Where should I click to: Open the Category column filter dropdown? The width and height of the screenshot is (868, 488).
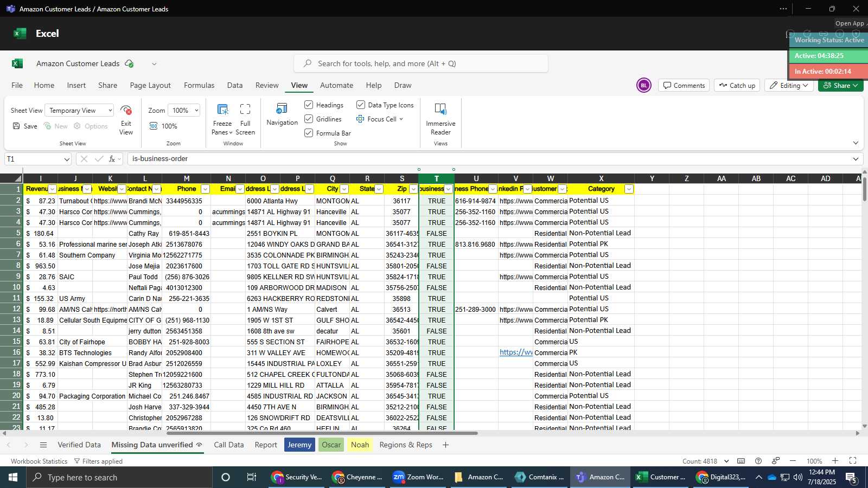click(629, 189)
